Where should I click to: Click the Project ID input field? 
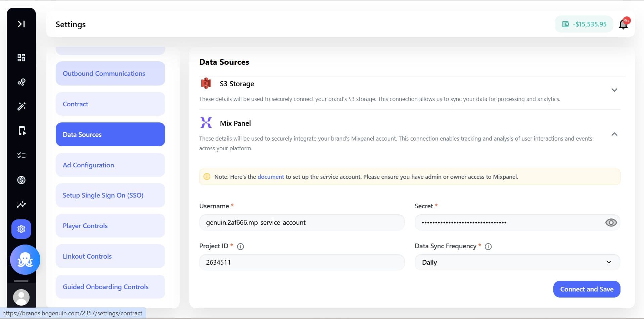coord(302,262)
